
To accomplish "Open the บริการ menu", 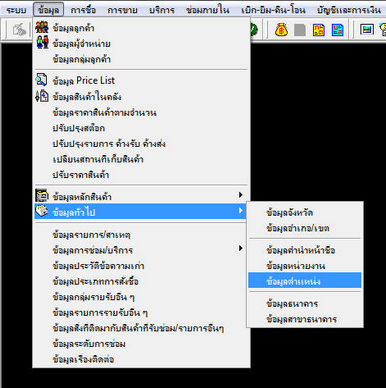I will tap(162, 10).
